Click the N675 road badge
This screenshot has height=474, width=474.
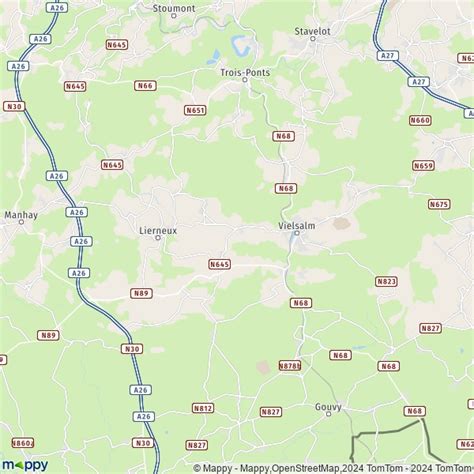(439, 204)
